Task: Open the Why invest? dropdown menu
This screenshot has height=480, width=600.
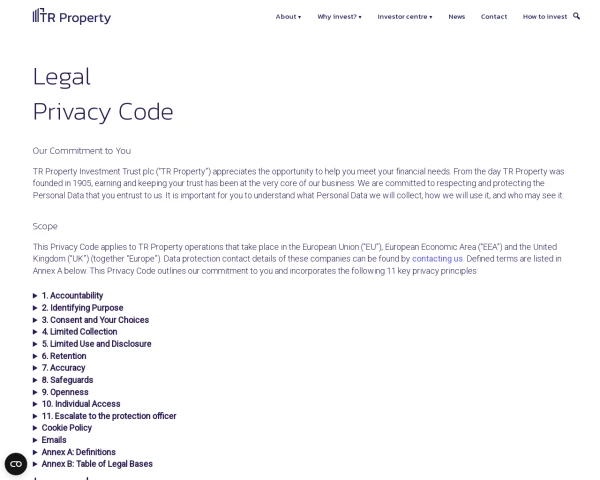Action: click(339, 17)
